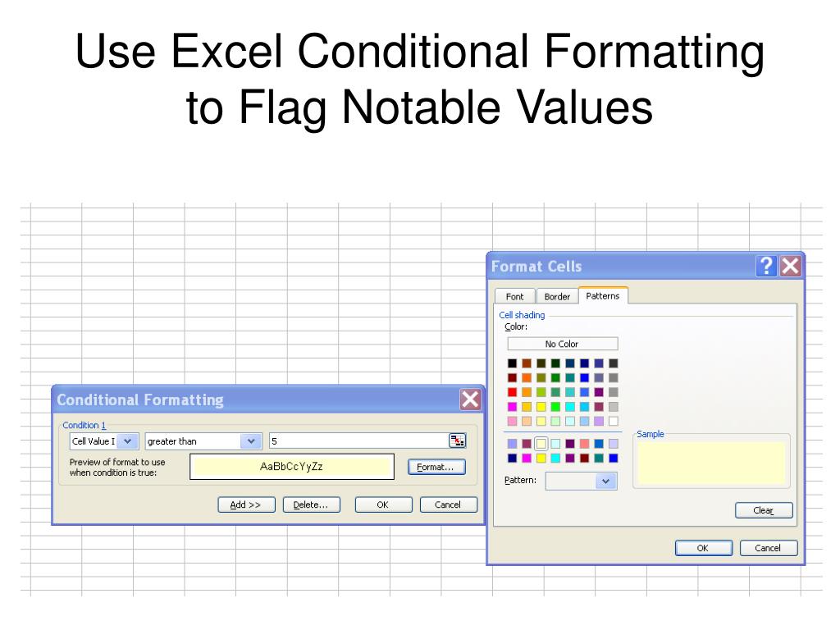Click 'Preview of format to use' text
Viewport: 840px width, 630px height.
(117, 462)
